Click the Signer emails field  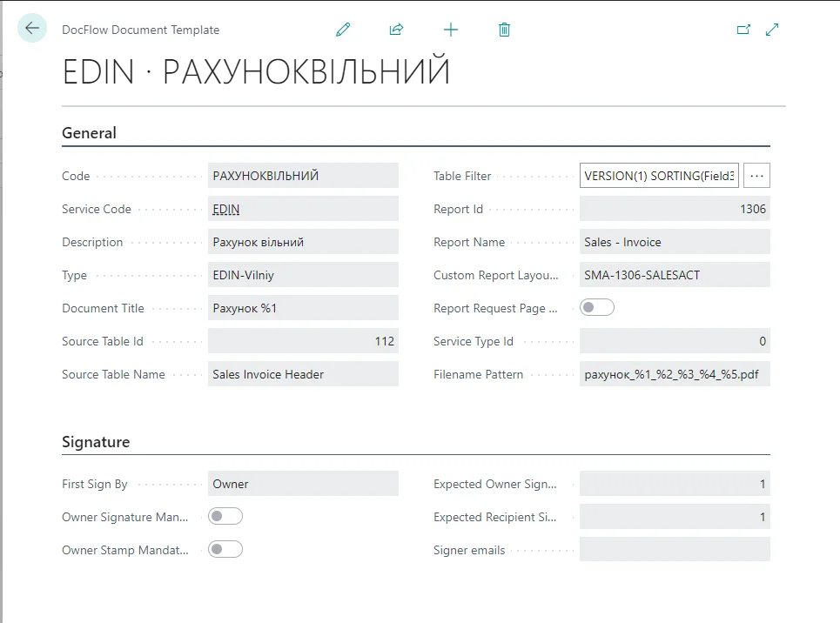click(x=674, y=550)
